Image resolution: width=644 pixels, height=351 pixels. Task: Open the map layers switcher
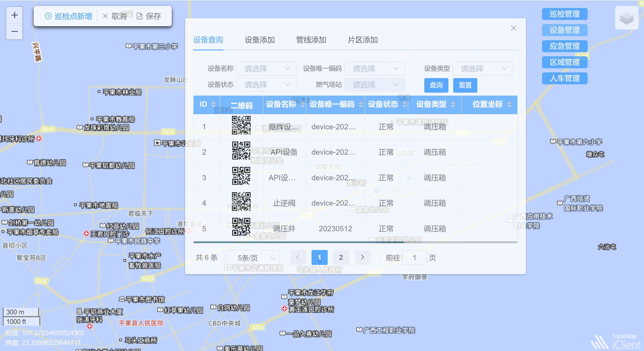tap(626, 18)
